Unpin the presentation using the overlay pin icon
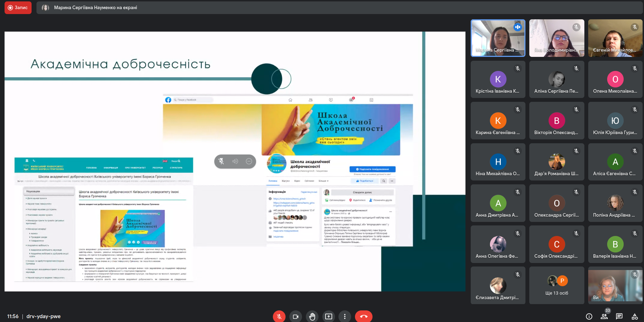The height and width of the screenshot is (322, 644). point(221,161)
